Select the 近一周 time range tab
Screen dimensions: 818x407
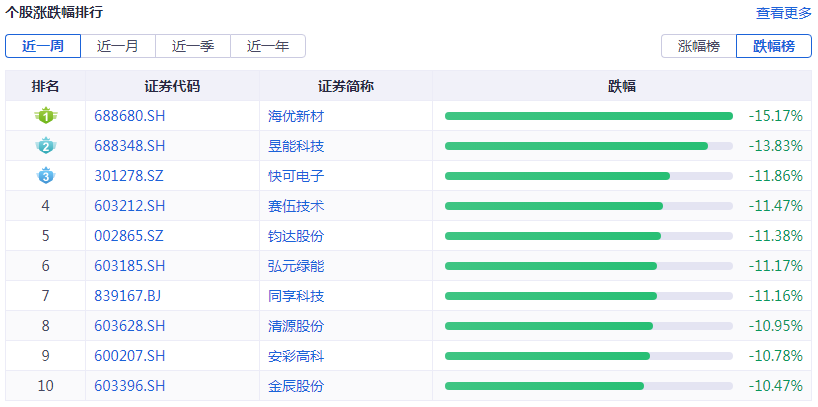[43, 46]
